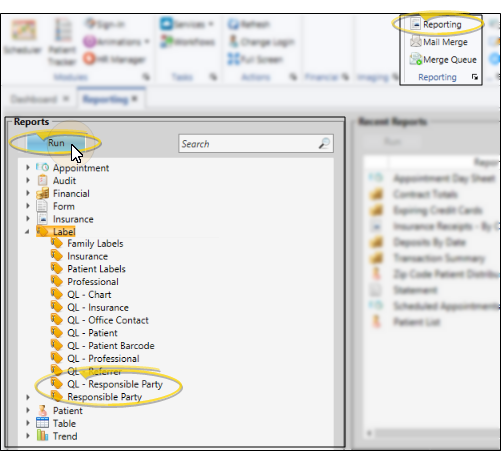The height and width of the screenshot is (452, 501).
Task: Expand the Table report category
Action: 28,423
